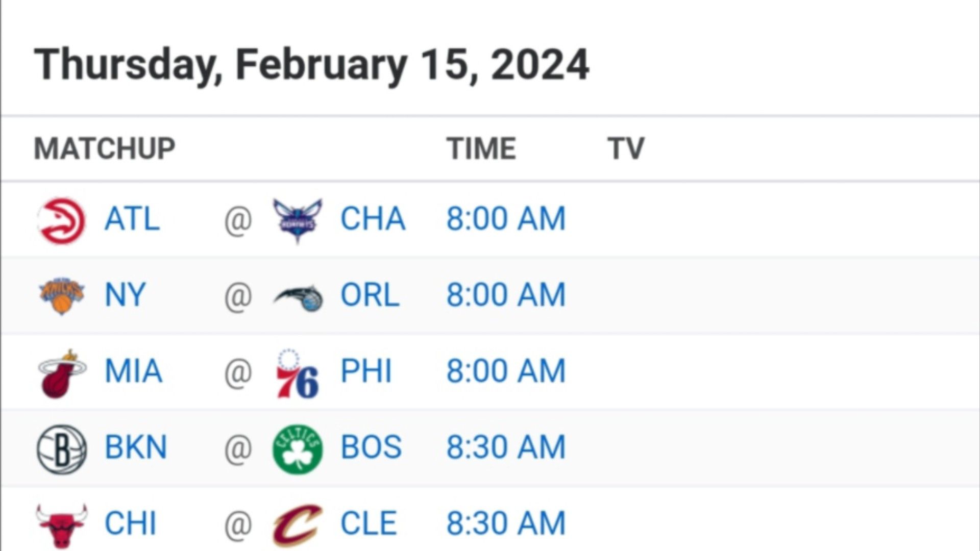Select the TIME column header
This screenshot has height=551, width=980.
[x=481, y=148]
